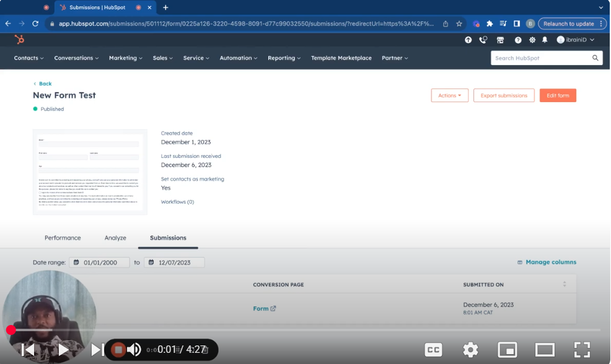Viewport: 611px width, 364px height.
Task: Click the search magnifier icon
Action: 595,58
